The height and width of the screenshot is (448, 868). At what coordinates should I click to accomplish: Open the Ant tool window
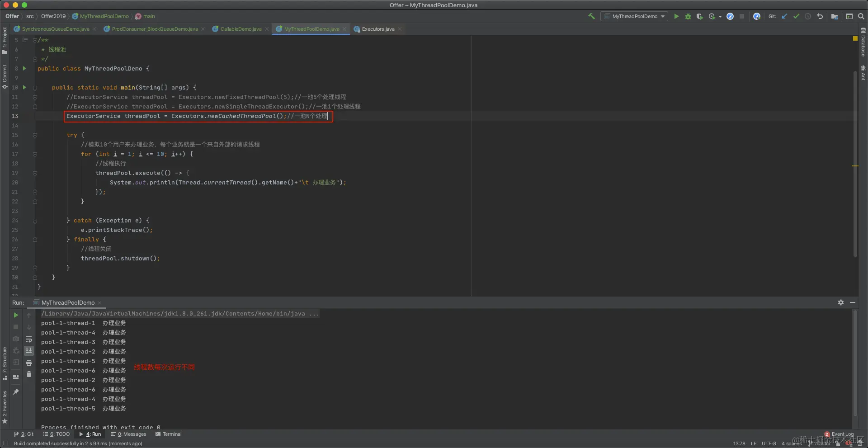click(x=863, y=73)
